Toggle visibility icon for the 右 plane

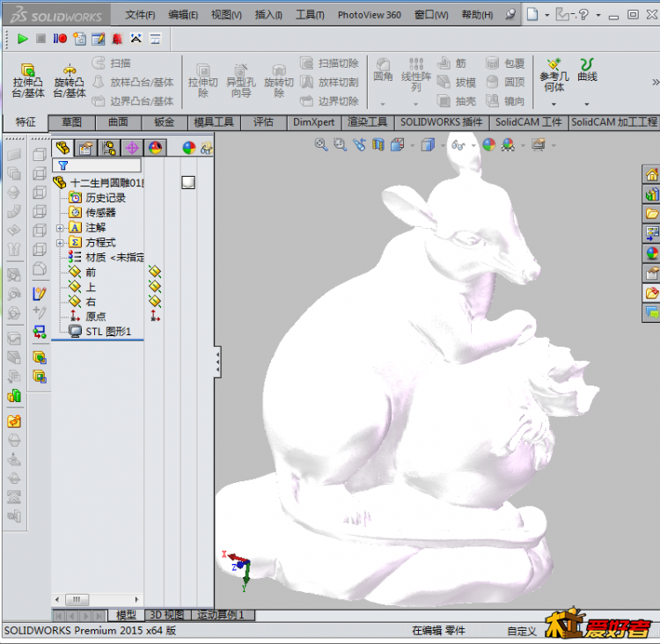[x=155, y=301]
